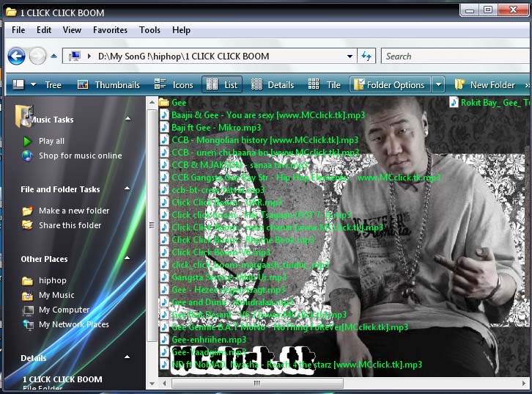Image resolution: width=532 pixels, height=394 pixels.
Task: Collapse the Details section
Action: tap(128, 357)
